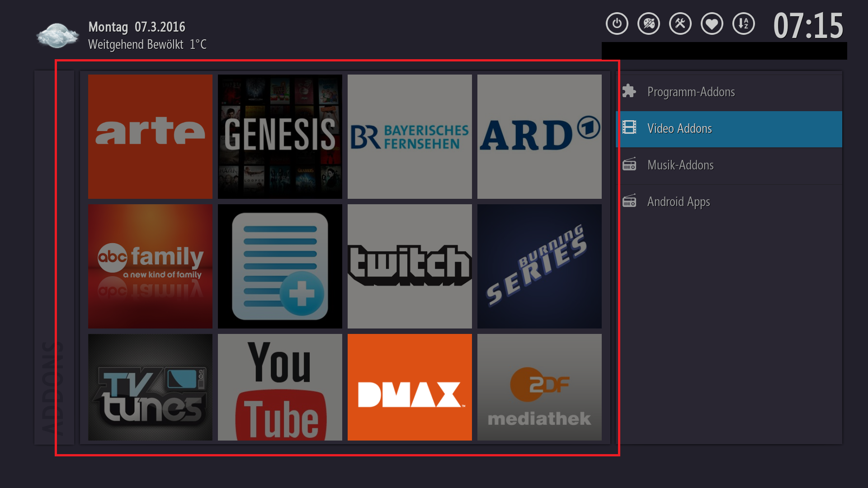Image resolution: width=868 pixels, height=488 pixels.
Task: Open the YouTube addon tile
Action: 280,387
